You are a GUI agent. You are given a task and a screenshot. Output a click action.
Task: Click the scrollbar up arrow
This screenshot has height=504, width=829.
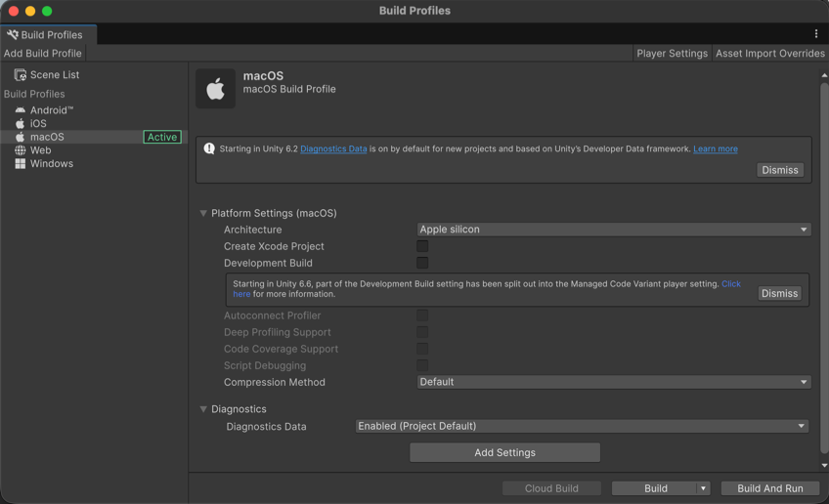(824, 75)
